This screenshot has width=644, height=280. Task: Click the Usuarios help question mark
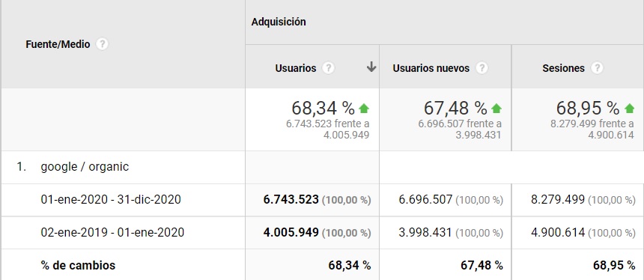tap(328, 68)
